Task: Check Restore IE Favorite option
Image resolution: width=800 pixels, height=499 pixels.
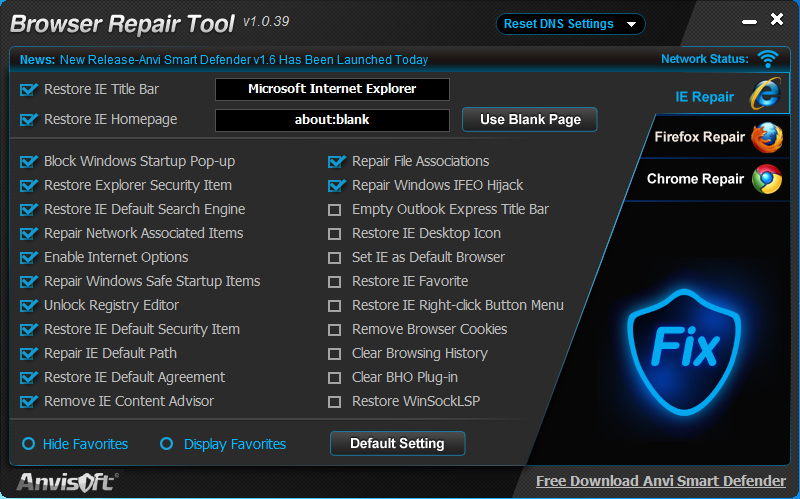Action: 334,282
